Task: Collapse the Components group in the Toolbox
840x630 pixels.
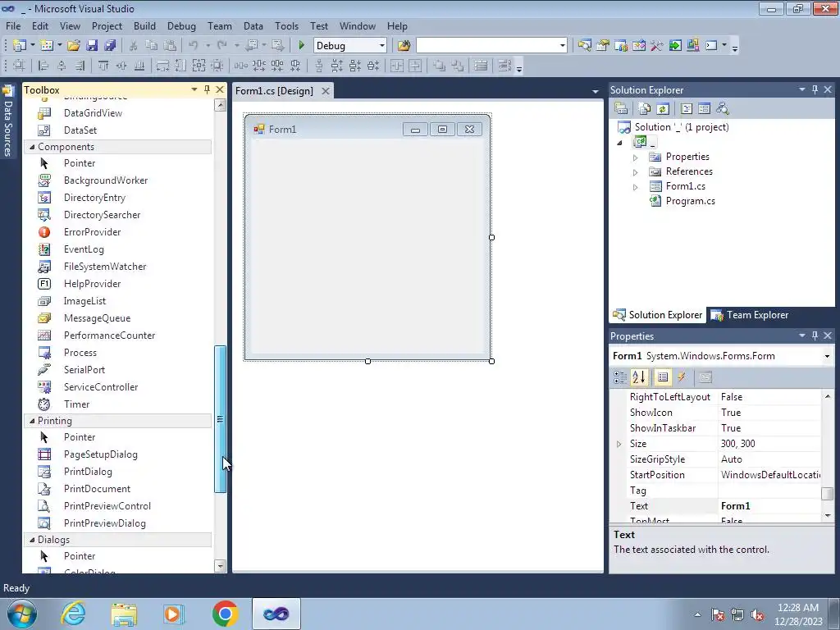Action: click(x=32, y=147)
